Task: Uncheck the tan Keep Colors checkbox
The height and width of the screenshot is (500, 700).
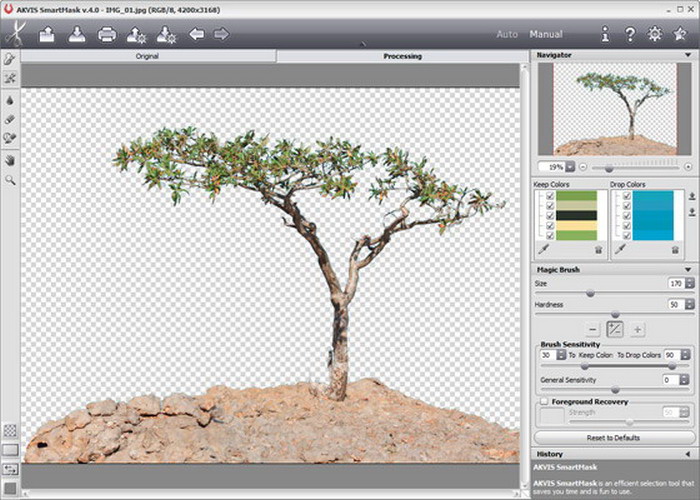Action: pyautogui.click(x=550, y=206)
